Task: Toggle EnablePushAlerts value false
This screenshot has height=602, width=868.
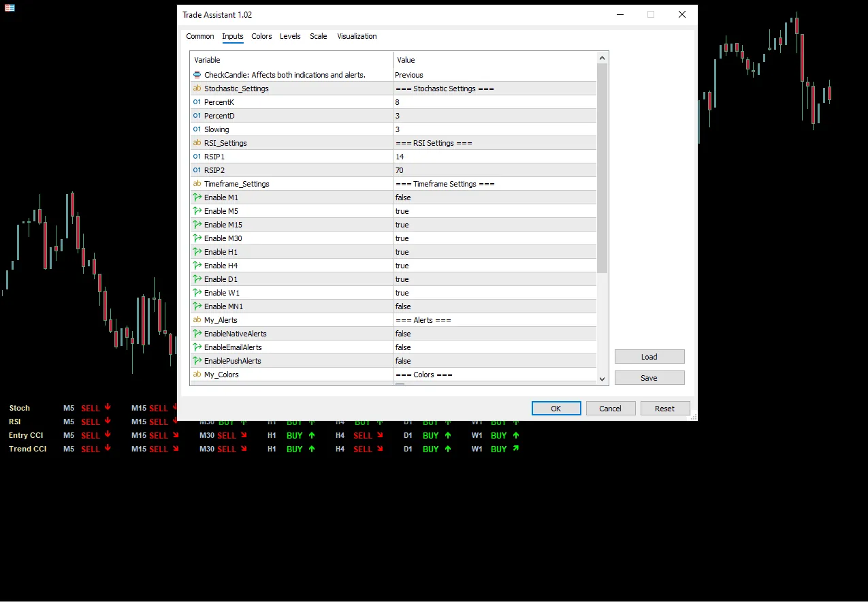Action: [494, 361]
